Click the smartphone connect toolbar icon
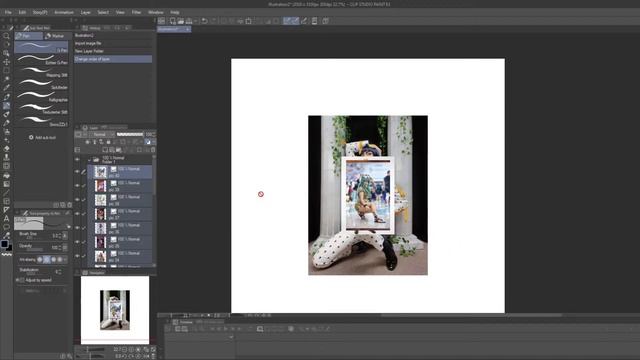Image resolution: width=640 pixels, height=360 pixels. [314, 21]
